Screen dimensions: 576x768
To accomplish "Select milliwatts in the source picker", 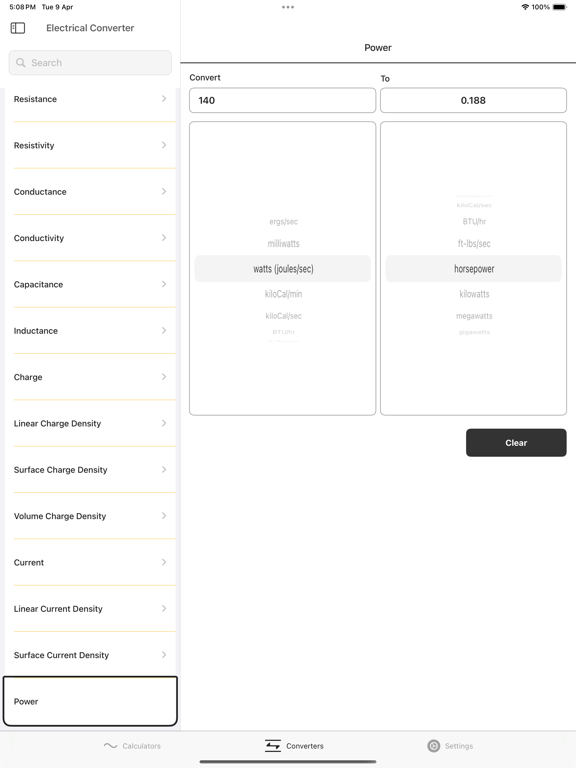I will click(283, 243).
